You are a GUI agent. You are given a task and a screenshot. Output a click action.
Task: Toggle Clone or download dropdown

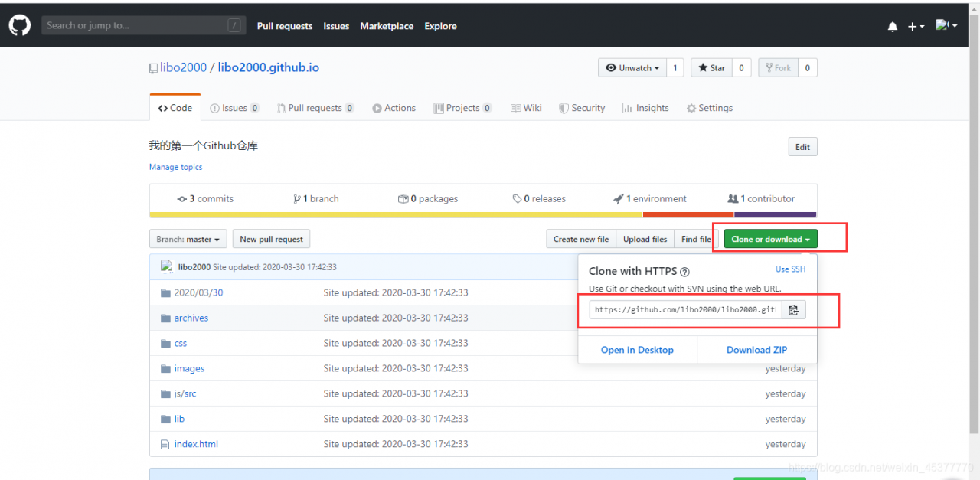click(x=771, y=239)
